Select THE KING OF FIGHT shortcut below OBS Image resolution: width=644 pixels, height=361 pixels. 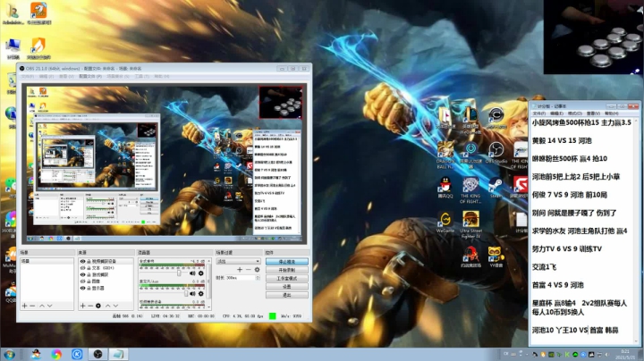(x=470, y=190)
